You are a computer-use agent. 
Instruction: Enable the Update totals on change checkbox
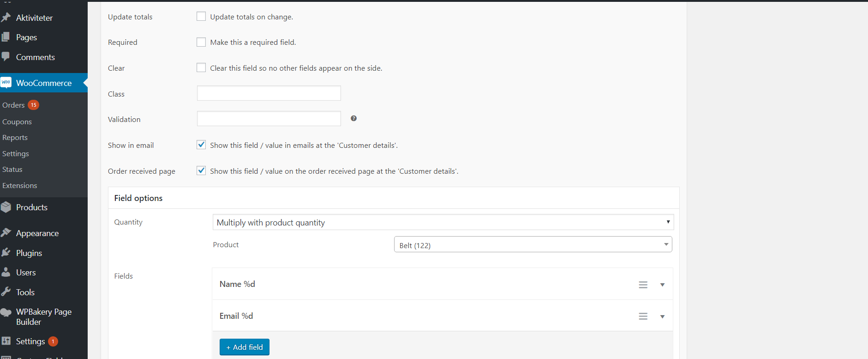(201, 17)
